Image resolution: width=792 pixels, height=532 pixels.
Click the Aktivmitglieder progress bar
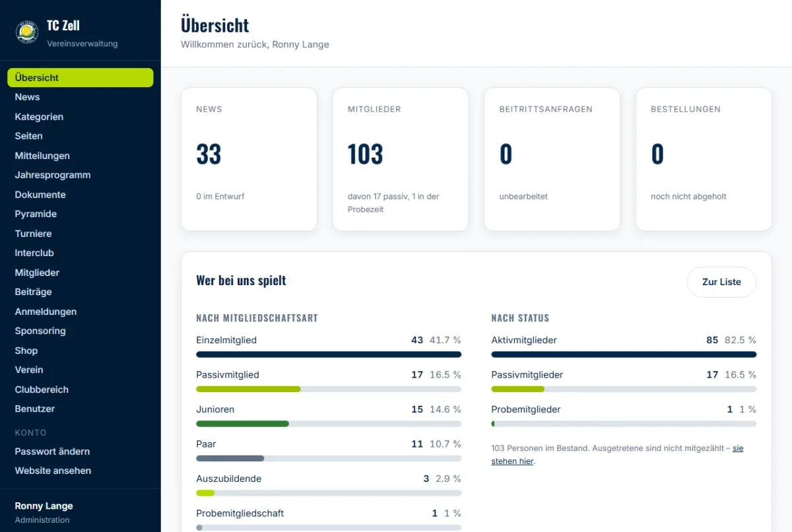coord(624,354)
